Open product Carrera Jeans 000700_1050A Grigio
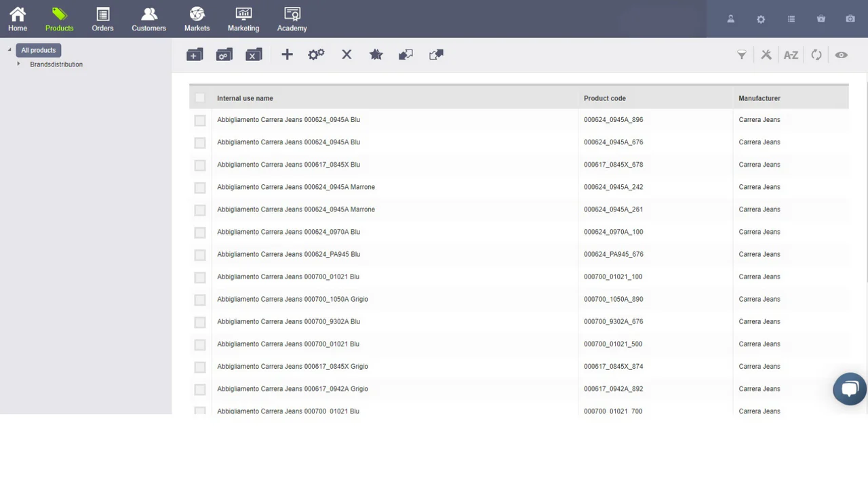This screenshot has height=488, width=868. click(x=292, y=299)
